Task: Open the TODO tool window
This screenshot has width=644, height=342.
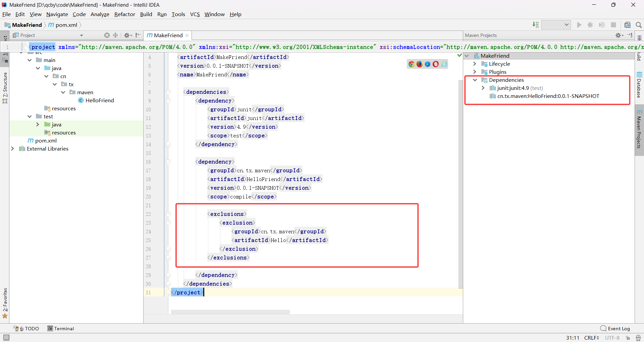Action: pos(26,329)
